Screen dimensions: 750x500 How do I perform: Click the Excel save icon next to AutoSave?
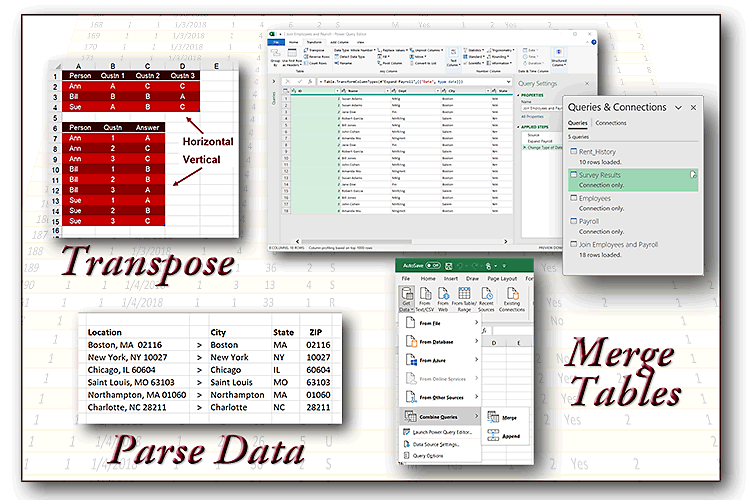point(448,266)
